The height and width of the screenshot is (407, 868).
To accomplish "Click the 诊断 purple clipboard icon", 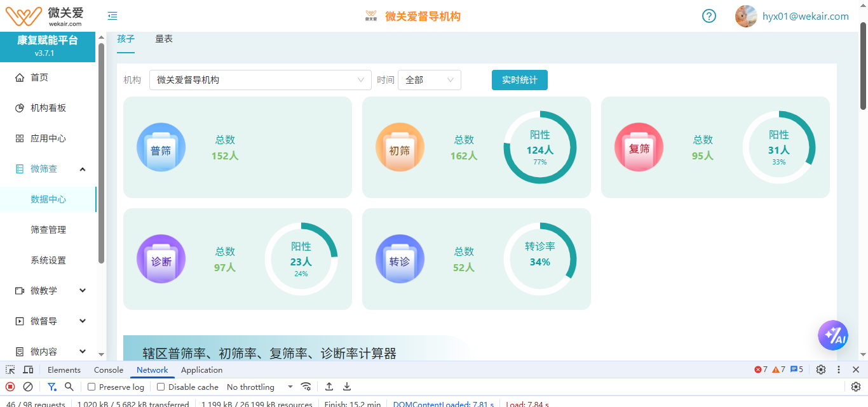I will pos(161,258).
